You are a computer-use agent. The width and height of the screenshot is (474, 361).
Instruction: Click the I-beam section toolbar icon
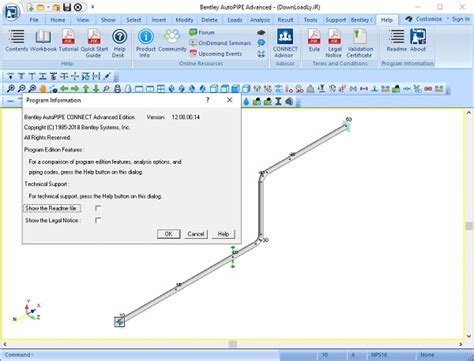pos(278,101)
